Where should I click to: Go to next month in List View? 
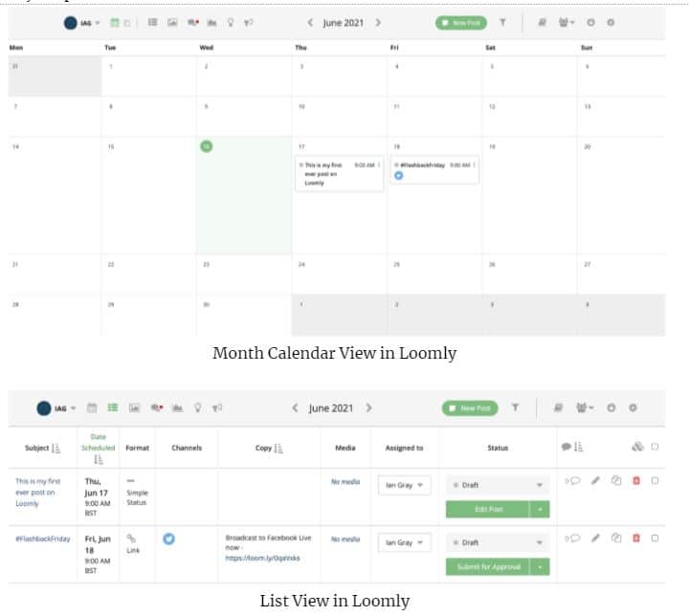pos(368,408)
